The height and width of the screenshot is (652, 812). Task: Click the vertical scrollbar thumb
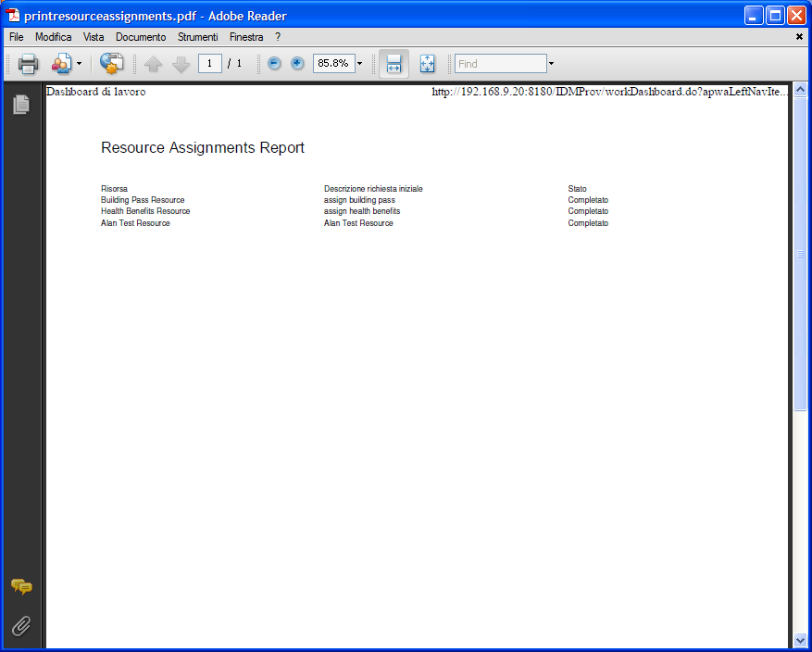[800, 254]
